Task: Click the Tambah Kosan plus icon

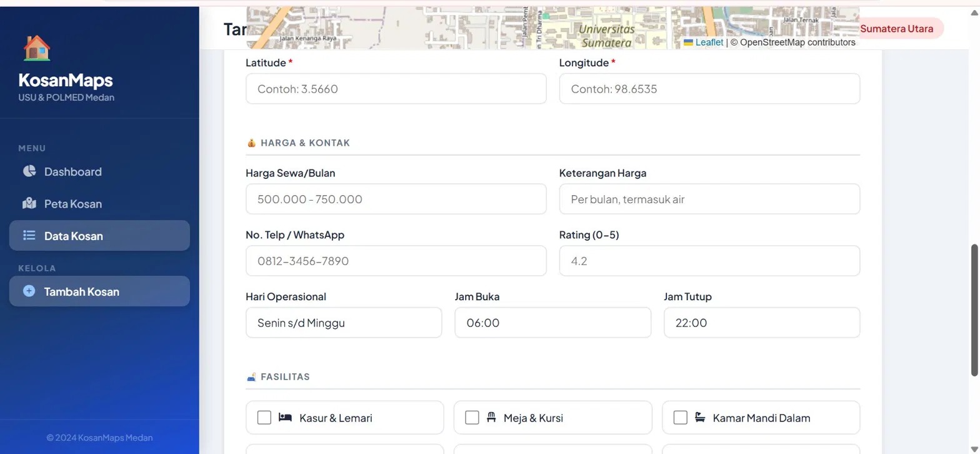Action: tap(29, 291)
